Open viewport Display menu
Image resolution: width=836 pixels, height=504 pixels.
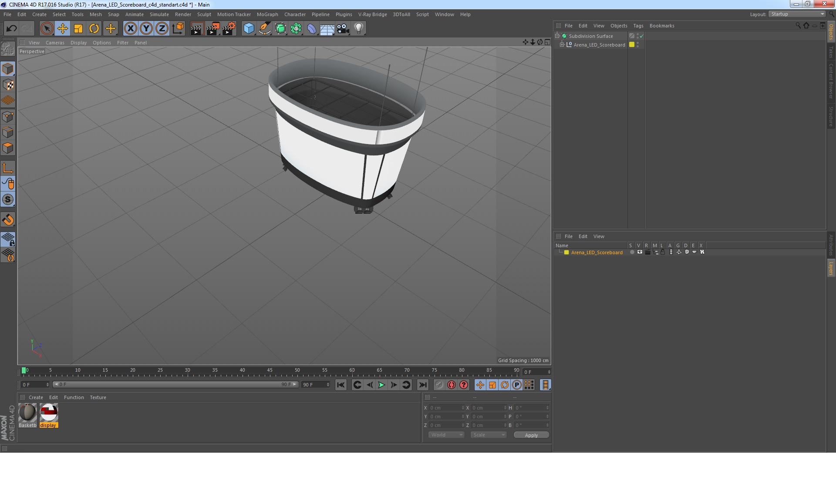(x=78, y=43)
